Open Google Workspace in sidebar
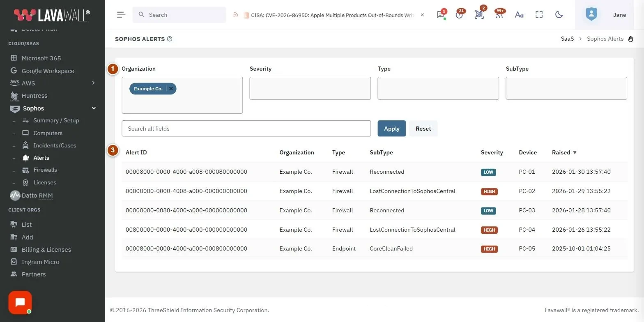 point(48,71)
